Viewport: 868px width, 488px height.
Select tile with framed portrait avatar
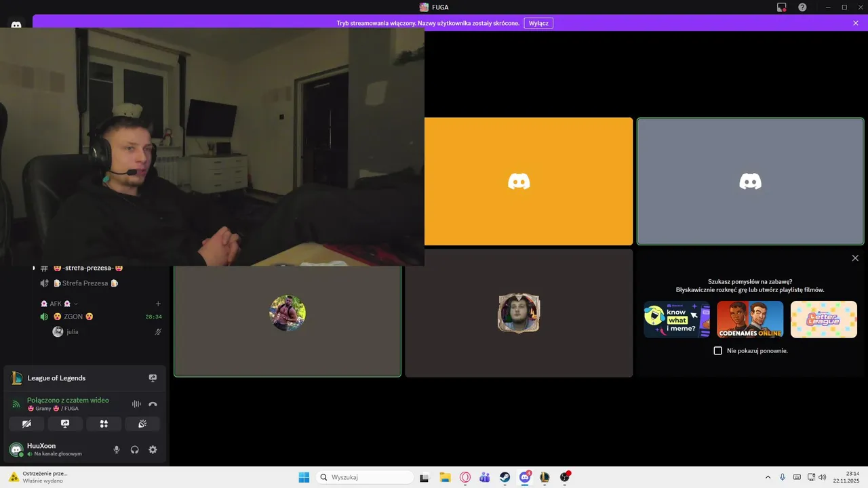point(519,313)
